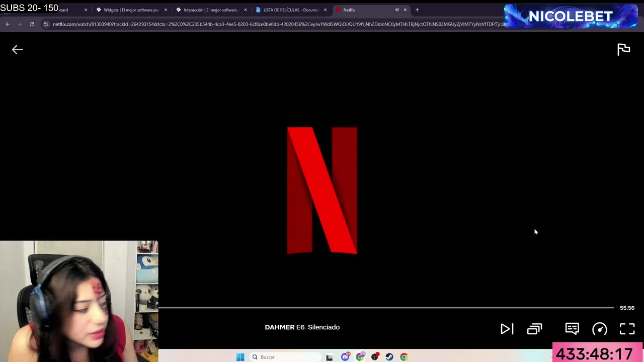This screenshot has width=644, height=362.
Task: Go back in browser history
Action: click(8, 24)
